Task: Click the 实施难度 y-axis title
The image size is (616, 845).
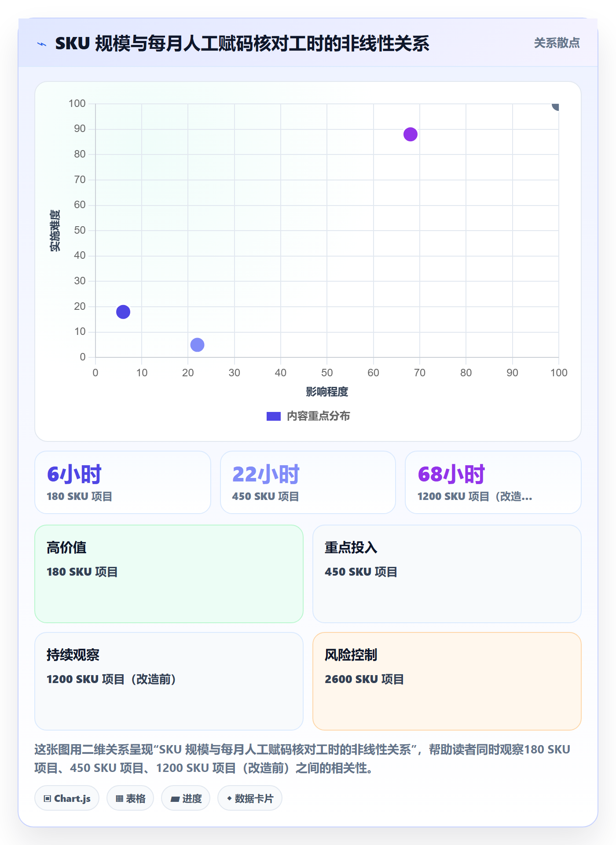Action: click(55, 231)
